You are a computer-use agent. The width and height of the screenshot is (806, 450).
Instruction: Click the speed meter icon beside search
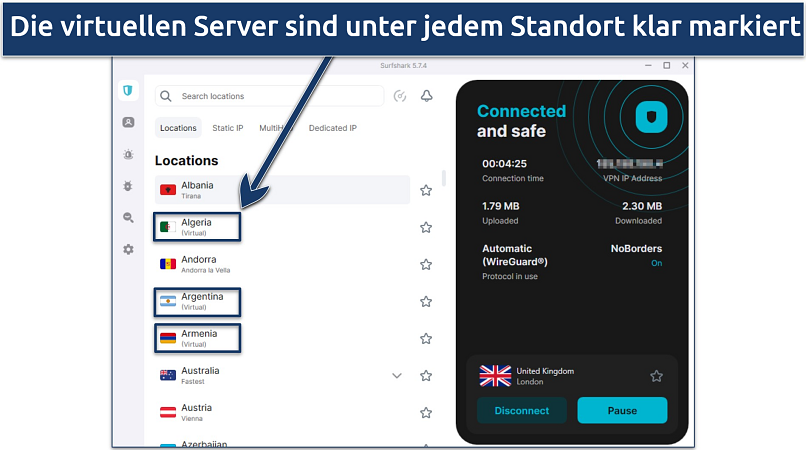click(x=400, y=96)
